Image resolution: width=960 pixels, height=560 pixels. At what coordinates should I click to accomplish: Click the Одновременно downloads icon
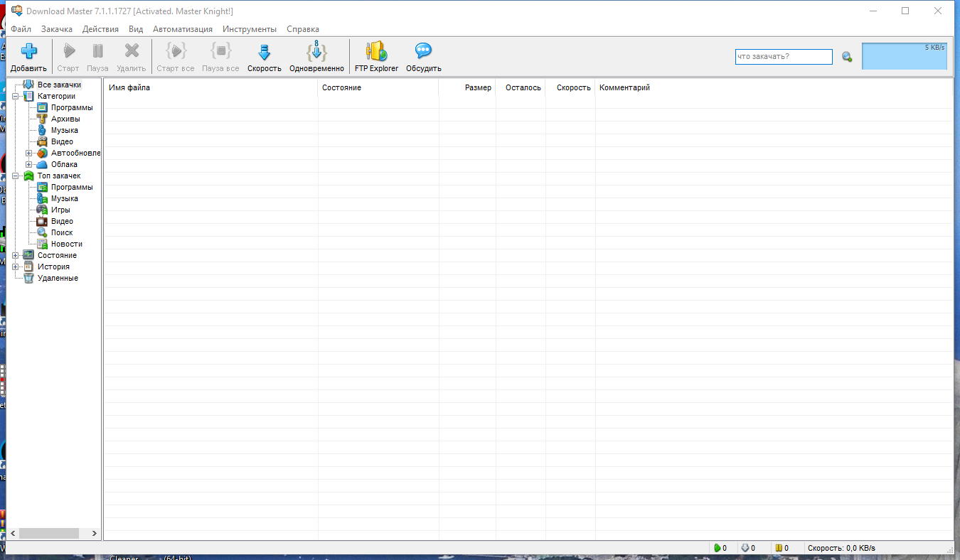(x=316, y=50)
